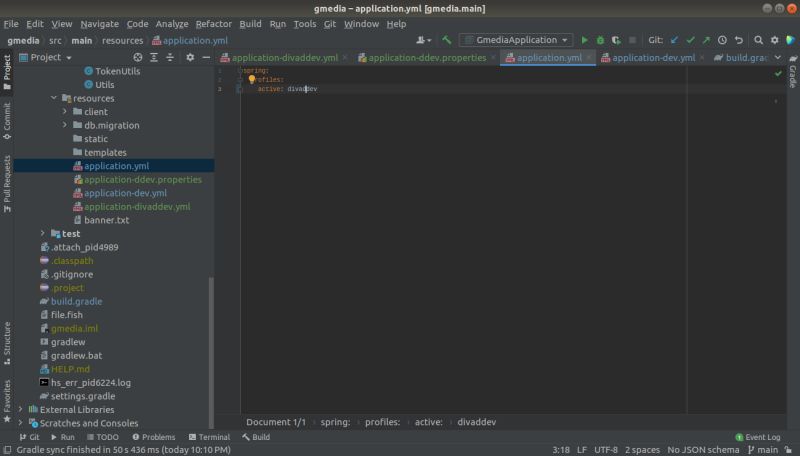800x456 pixels.
Task: Open the Navigate menu
Action: coord(99,24)
